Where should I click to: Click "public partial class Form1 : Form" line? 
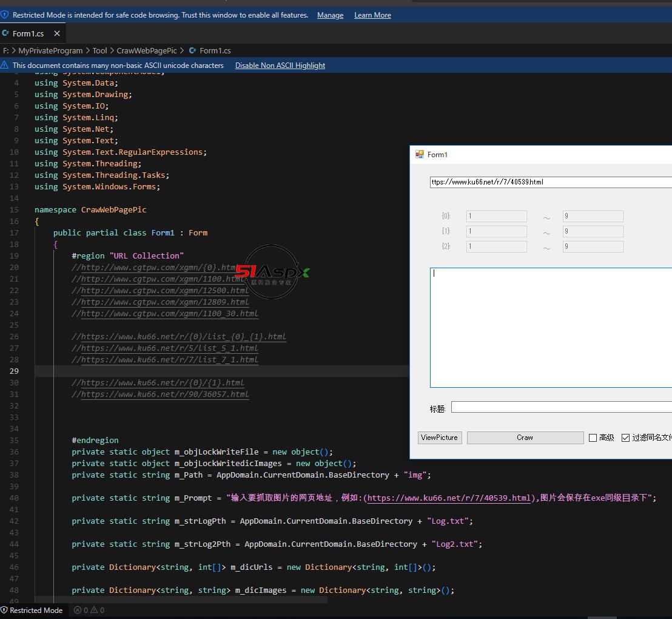click(x=130, y=233)
